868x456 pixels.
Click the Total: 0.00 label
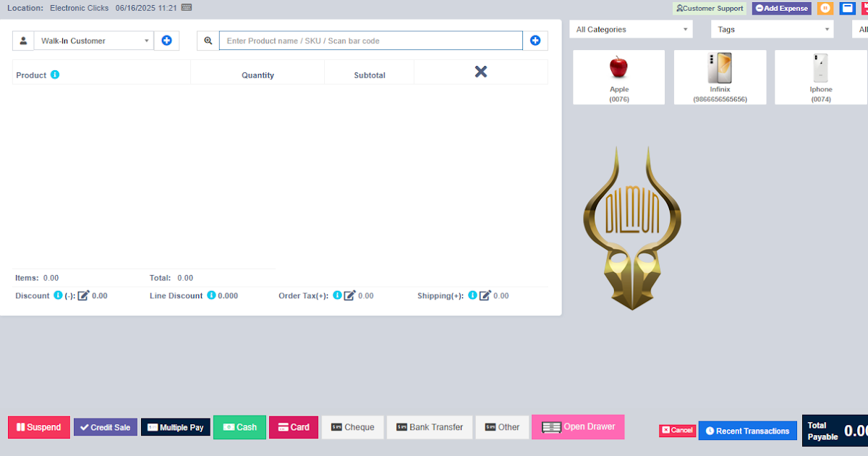click(x=171, y=278)
